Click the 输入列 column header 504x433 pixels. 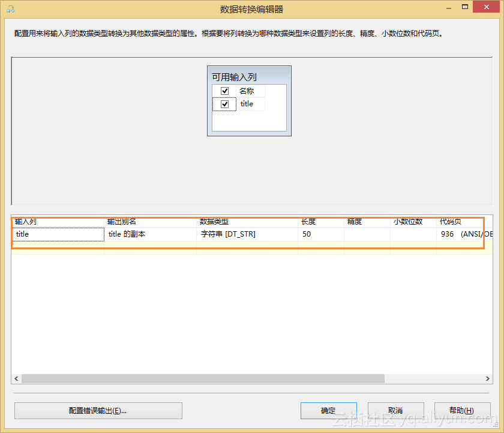click(58, 222)
